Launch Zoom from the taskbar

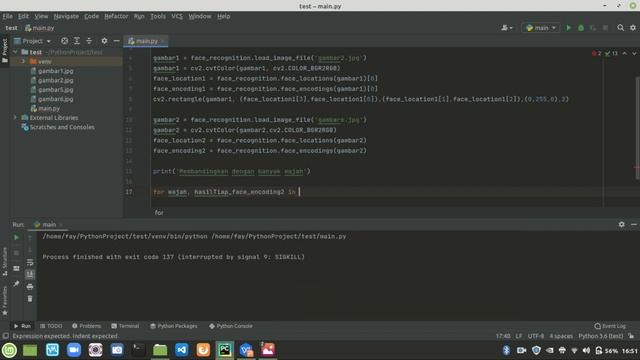coord(74,350)
